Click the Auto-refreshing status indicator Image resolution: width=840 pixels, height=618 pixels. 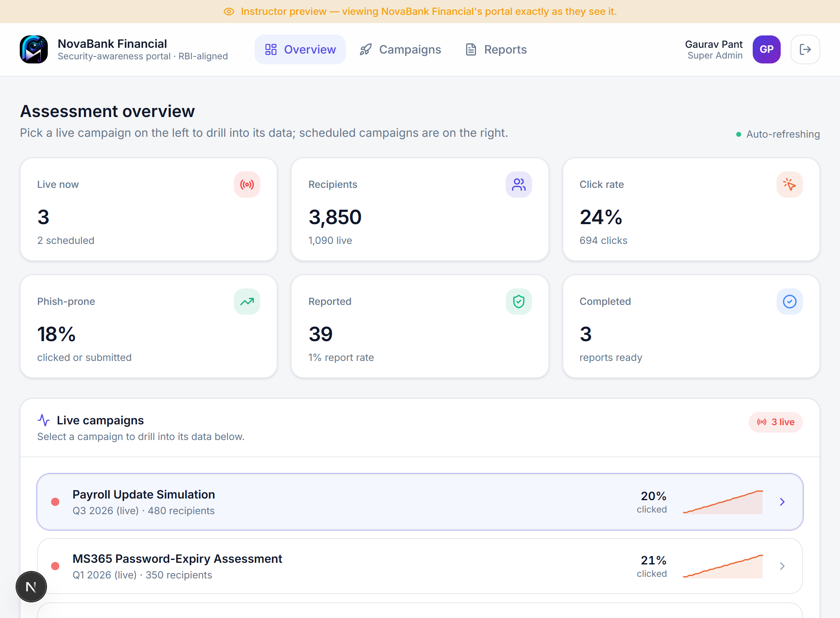(x=778, y=134)
